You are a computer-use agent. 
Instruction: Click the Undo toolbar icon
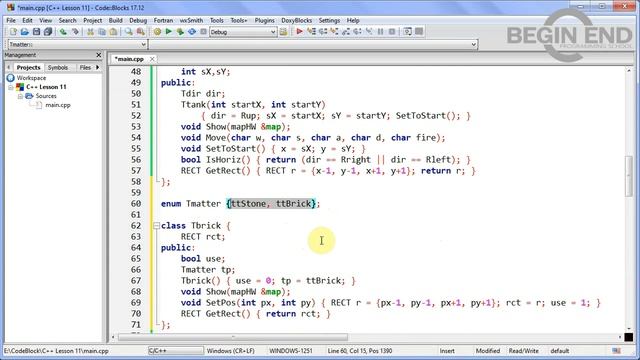click(x=63, y=32)
